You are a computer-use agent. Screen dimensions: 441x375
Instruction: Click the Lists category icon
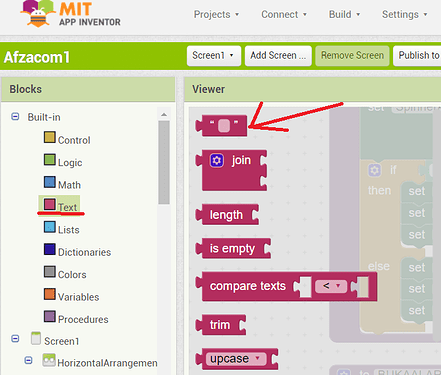[50, 227]
